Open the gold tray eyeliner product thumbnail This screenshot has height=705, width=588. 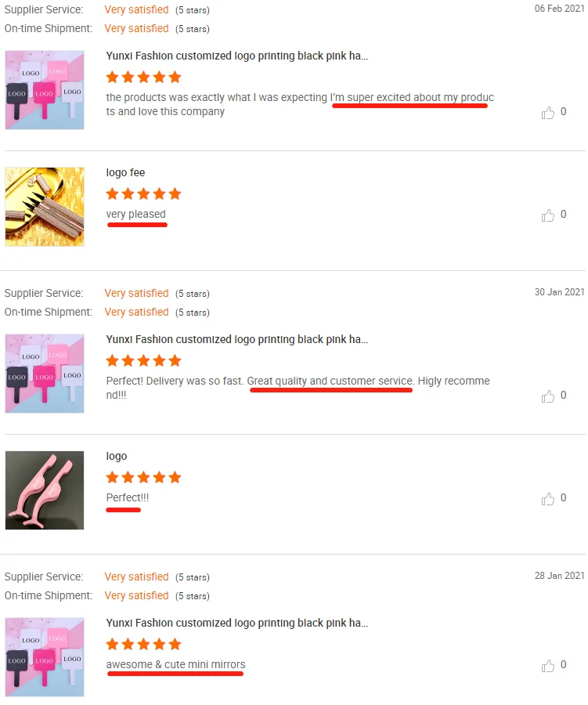45,207
